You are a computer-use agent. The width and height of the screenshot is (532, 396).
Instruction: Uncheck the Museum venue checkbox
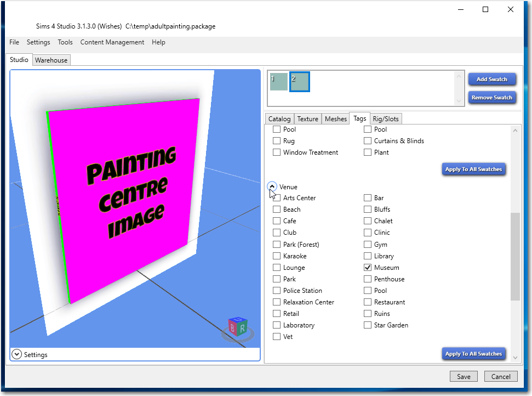368,268
